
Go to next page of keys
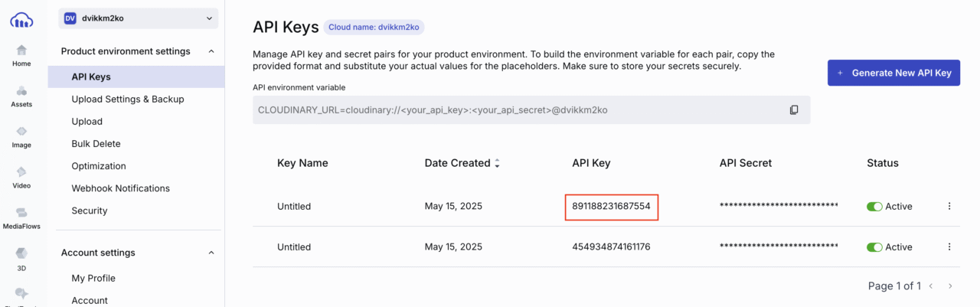(950, 286)
